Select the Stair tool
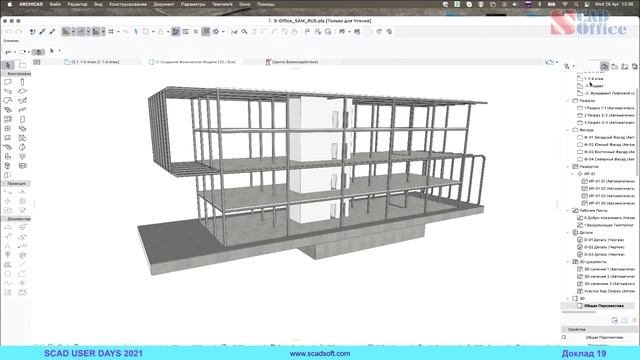 (x=8, y=110)
